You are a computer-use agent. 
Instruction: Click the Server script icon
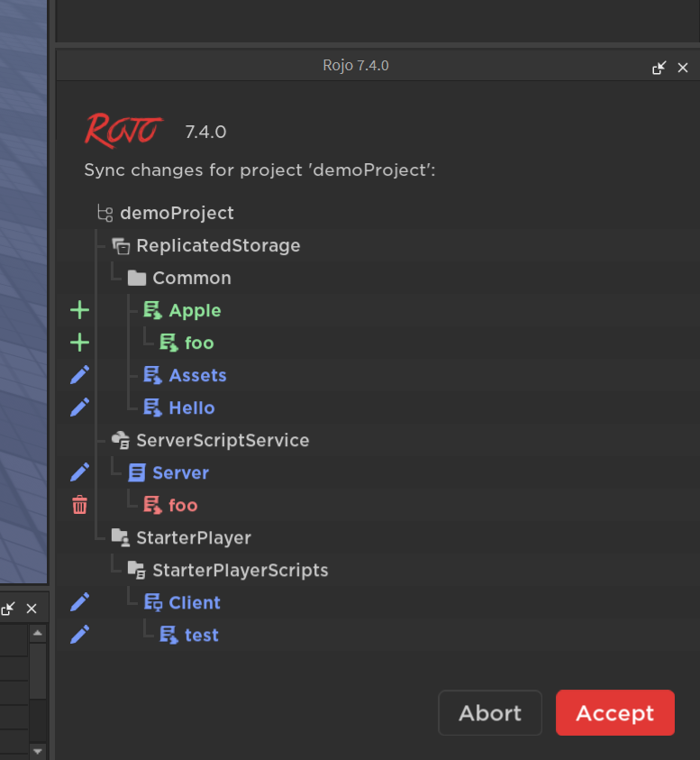(137, 472)
